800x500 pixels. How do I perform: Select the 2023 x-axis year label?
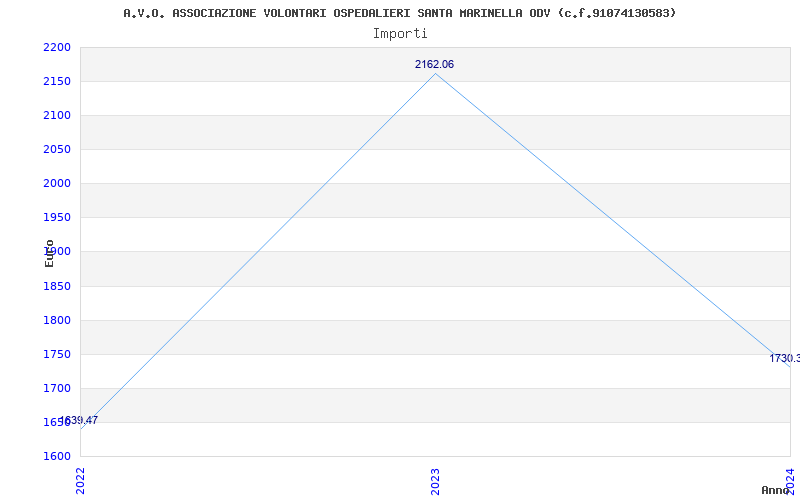[x=435, y=481]
